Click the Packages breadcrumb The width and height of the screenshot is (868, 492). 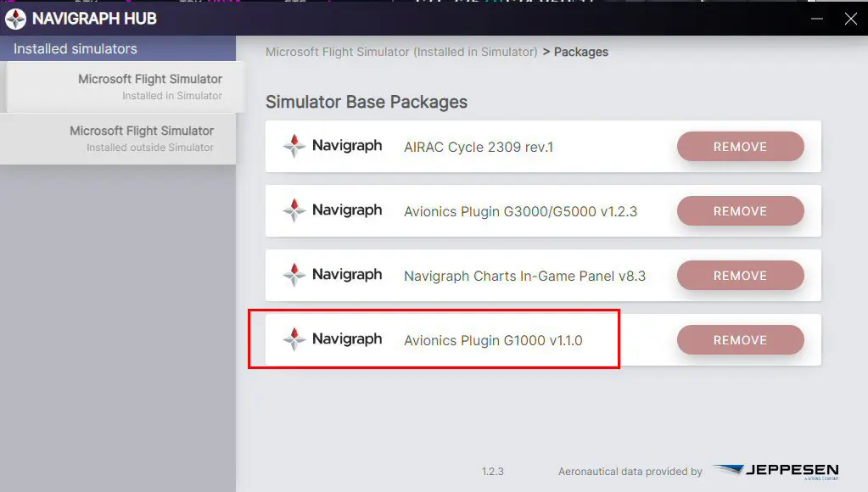pyautogui.click(x=580, y=52)
